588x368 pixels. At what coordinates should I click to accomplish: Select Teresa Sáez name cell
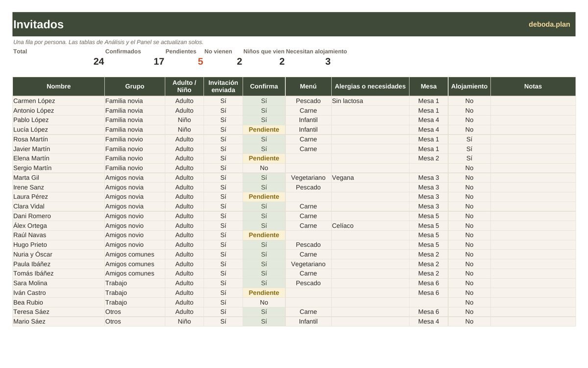[59, 312]
